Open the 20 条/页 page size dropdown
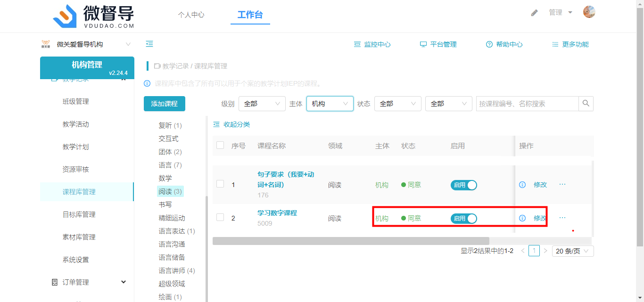The image size is (644, 302). pos(572,251)
